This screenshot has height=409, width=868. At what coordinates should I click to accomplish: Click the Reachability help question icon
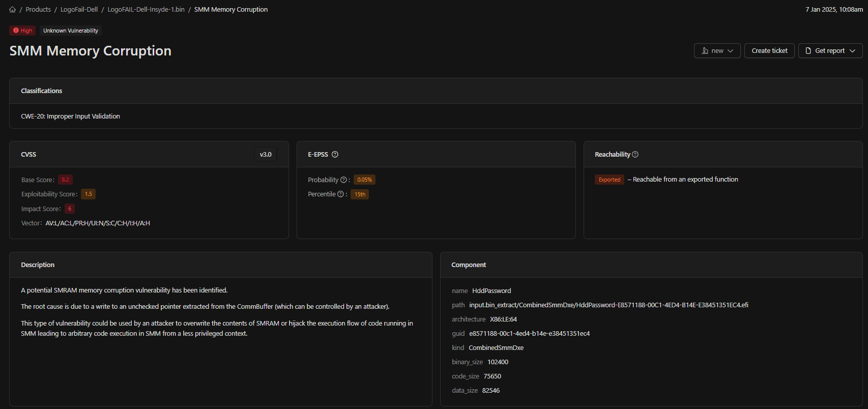(635, 155)
